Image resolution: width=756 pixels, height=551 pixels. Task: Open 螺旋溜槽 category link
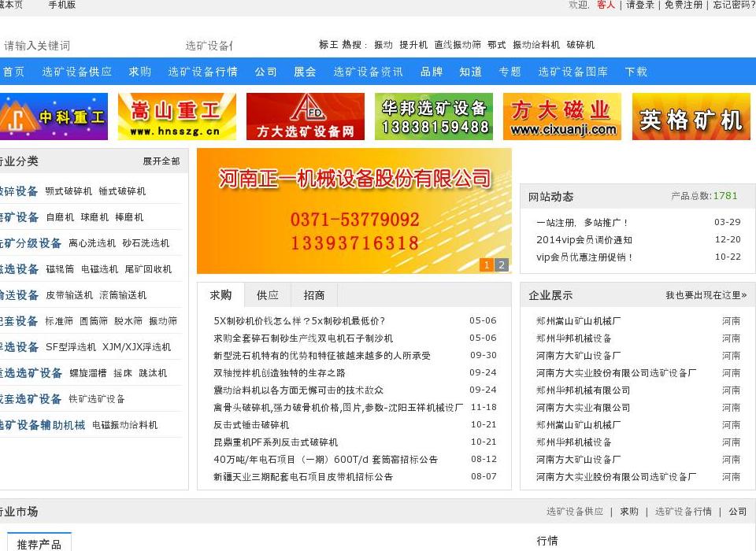(x=87, y=373)
